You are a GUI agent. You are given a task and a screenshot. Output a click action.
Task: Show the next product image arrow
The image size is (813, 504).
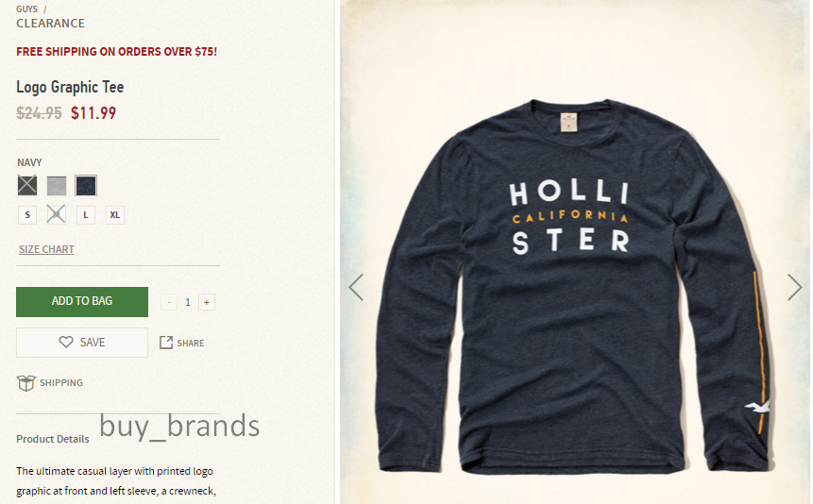(x=794, y=287)
